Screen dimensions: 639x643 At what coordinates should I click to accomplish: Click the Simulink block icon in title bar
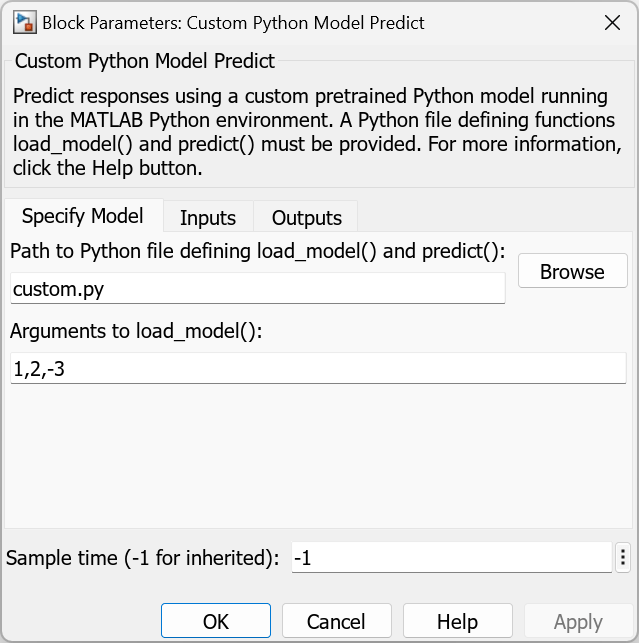tap(23, 22)
